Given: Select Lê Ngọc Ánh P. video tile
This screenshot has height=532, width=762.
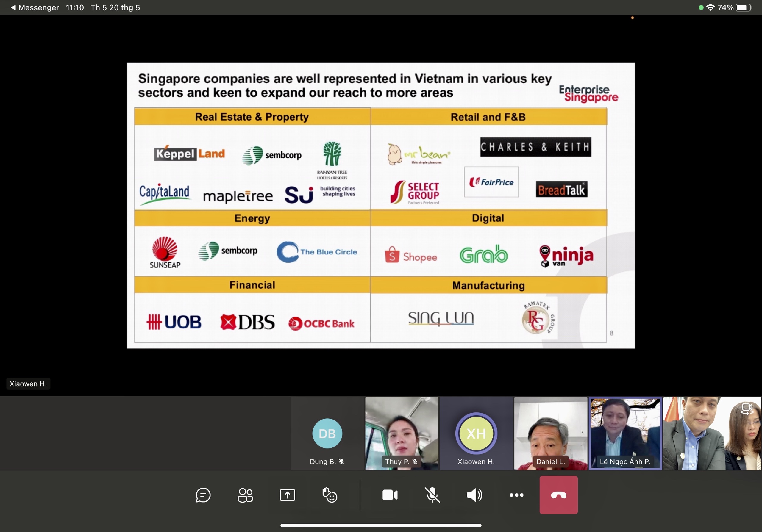Looking at the screenshot, I should [x=625, y=434].
